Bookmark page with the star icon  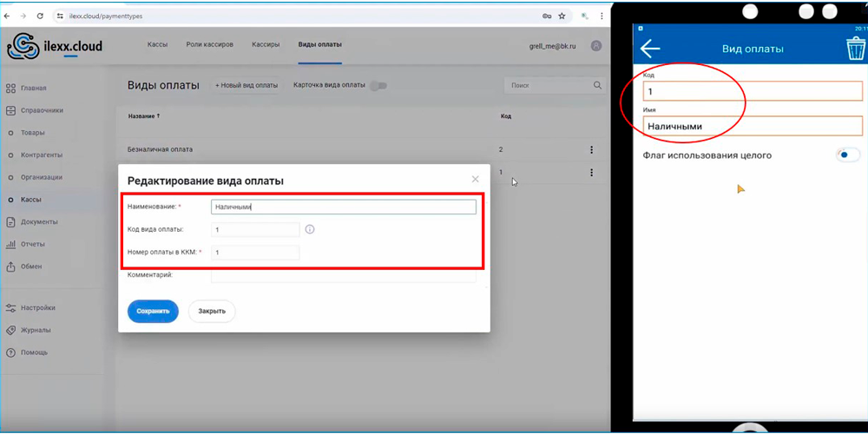[562, 16]
